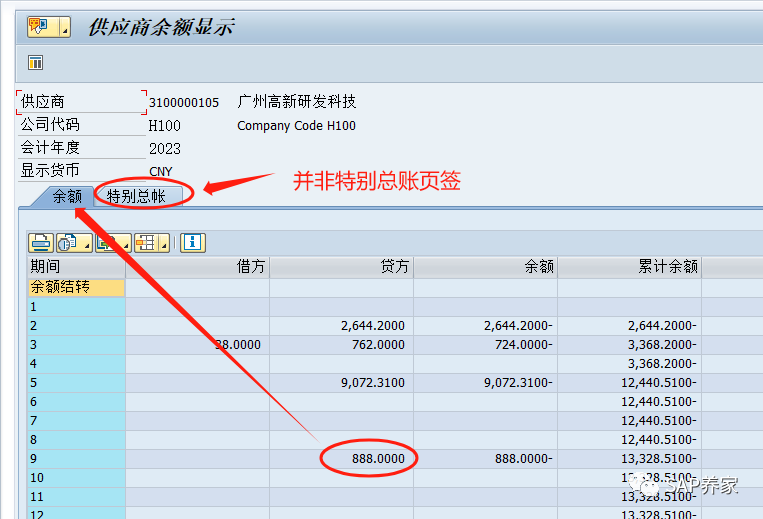The width and height of the screenshot is (763, 519).
Task: Click balance value 888.0000-
Action: (x=524, y=459)
